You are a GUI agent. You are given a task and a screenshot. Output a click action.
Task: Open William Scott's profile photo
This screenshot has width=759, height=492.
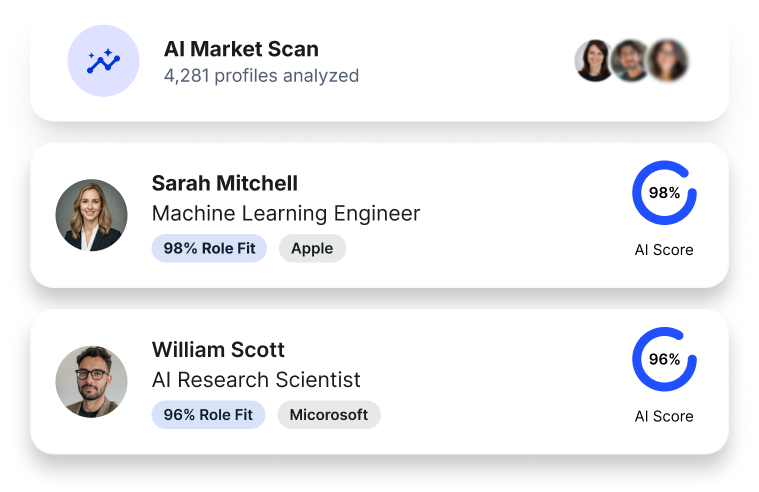pos(91,382)
